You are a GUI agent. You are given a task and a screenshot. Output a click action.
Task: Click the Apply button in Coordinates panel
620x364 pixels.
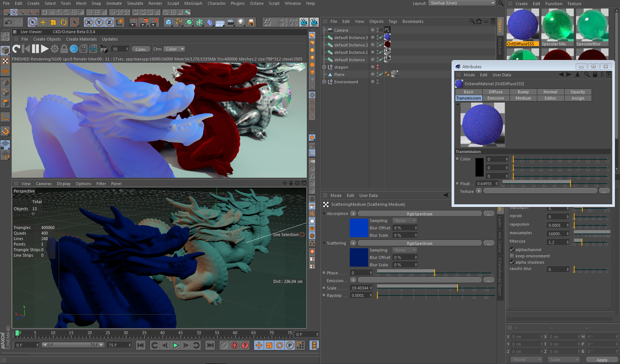(x=602, y=360)
